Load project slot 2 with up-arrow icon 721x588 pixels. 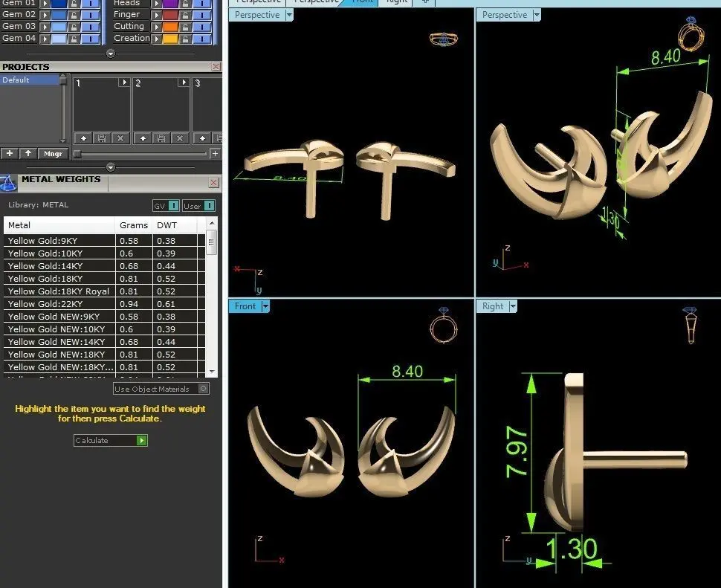143,138
